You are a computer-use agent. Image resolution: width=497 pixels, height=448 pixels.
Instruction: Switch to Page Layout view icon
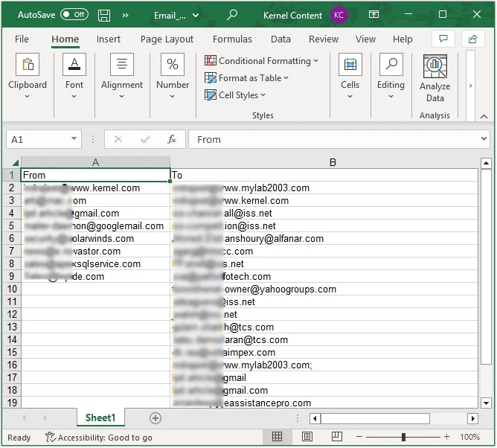click(x=307, y=437)
